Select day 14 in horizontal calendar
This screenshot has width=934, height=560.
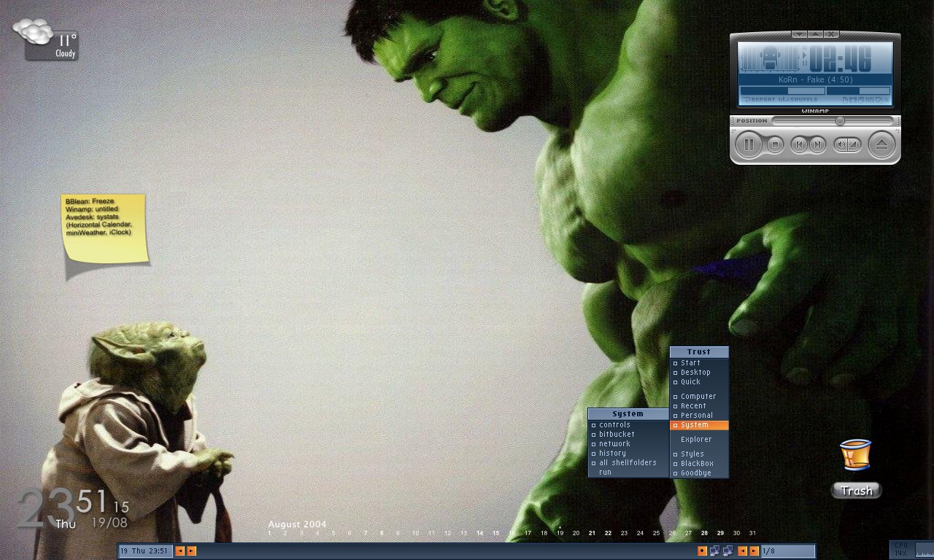pos(479,533)
